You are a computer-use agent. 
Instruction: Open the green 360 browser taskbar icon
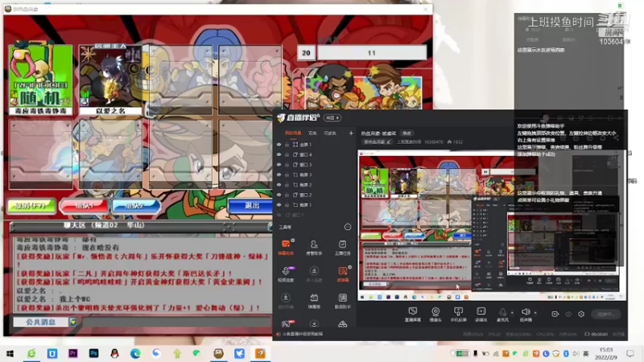(31, 353)
